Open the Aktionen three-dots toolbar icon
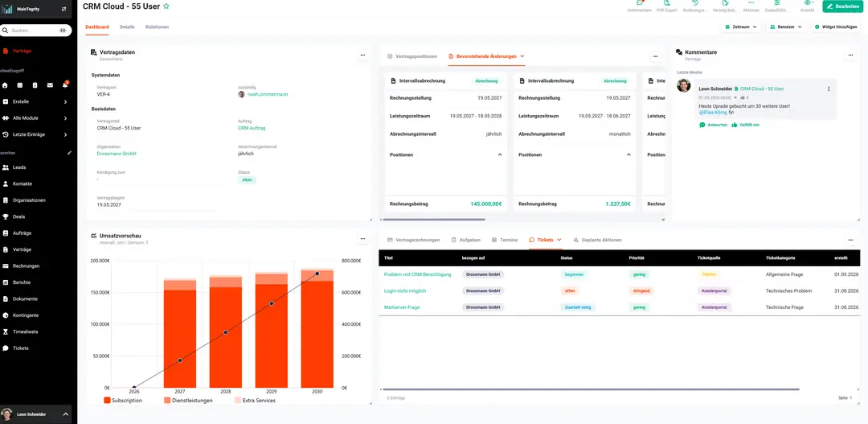 (x=750, y=3)
